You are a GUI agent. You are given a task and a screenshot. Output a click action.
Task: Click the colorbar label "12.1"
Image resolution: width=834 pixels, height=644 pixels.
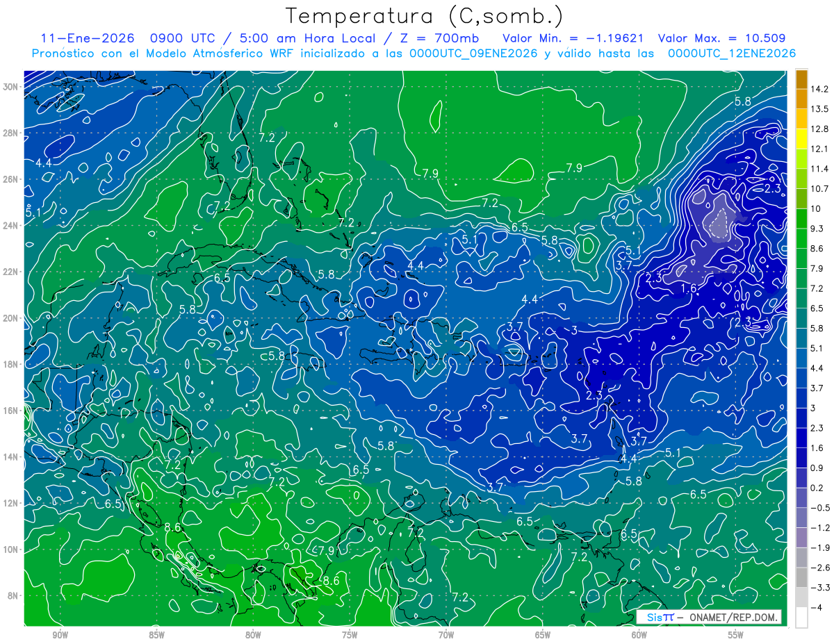819,149
